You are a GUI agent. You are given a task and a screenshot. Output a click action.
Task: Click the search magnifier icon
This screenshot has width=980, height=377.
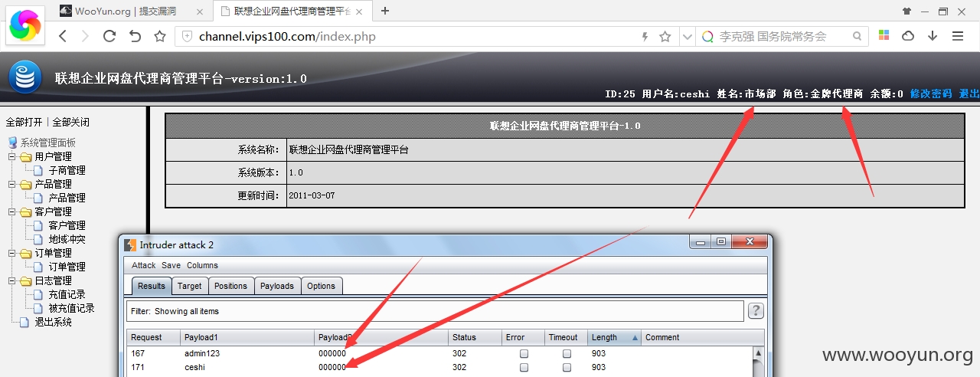tap(857, 36)
